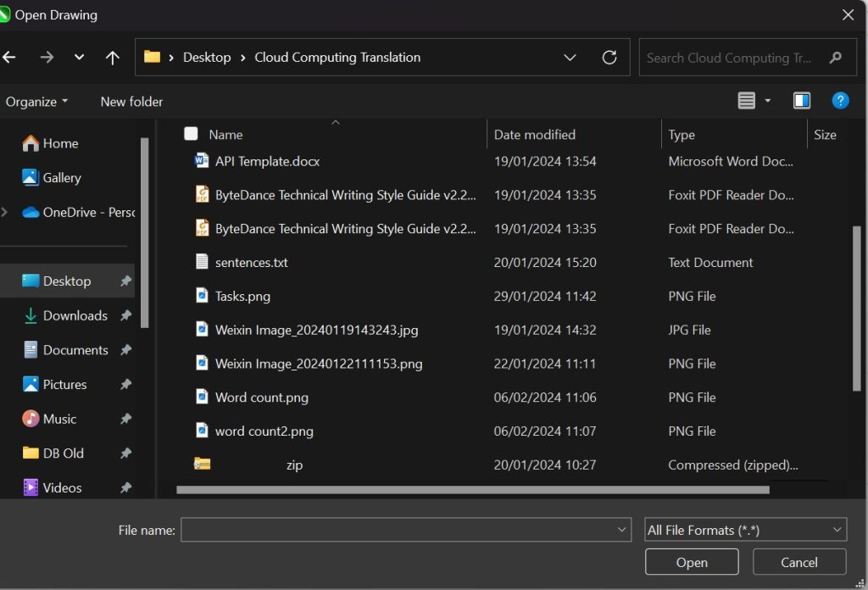The height and width of the screenshot is (590, 868).
Task: Click the horizontal scrollbar of file list
Action: click(x=473, y=490)
